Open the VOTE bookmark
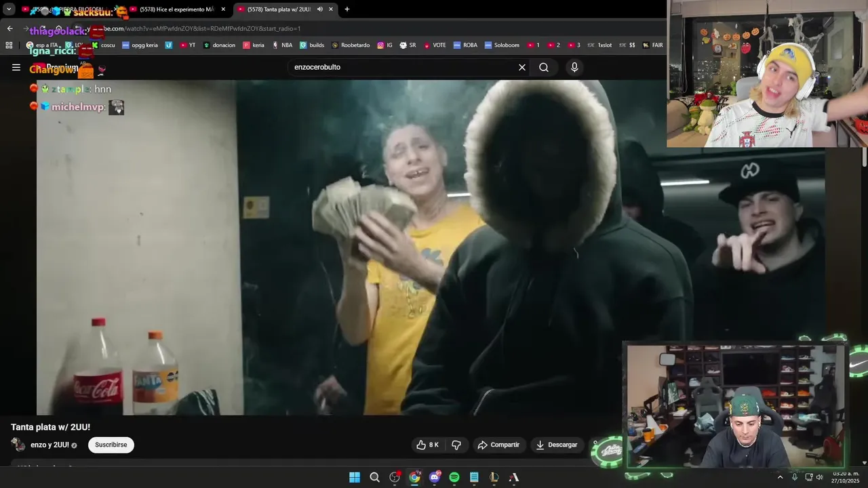Viewport: 868px width, 488px height. [435, 45]
